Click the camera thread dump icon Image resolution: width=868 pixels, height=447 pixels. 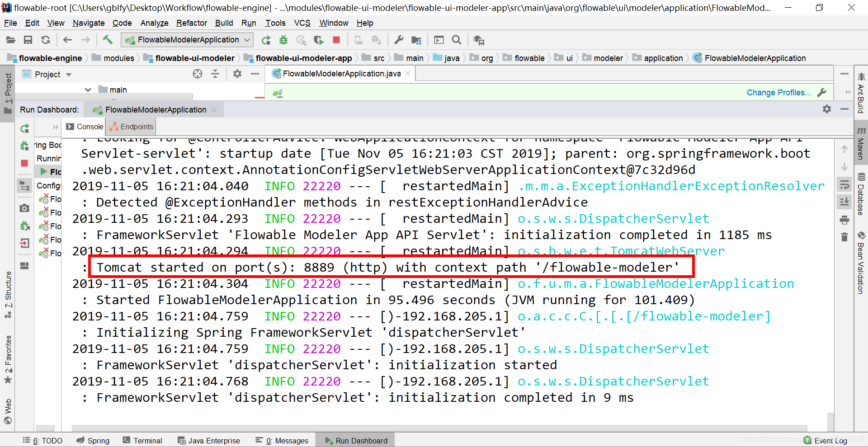pyautogui.click(x=25, y=208)
